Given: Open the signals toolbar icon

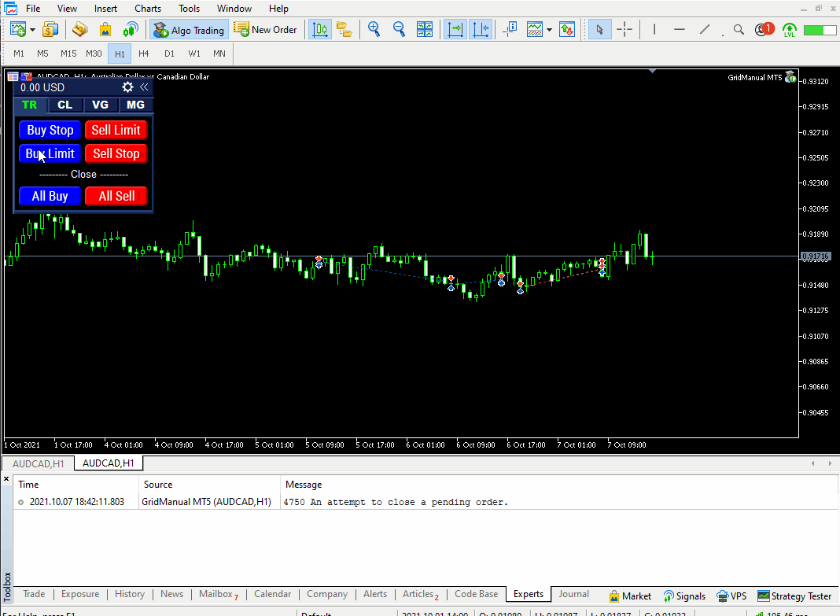Looking at the screenshot, I should [131, 29].
